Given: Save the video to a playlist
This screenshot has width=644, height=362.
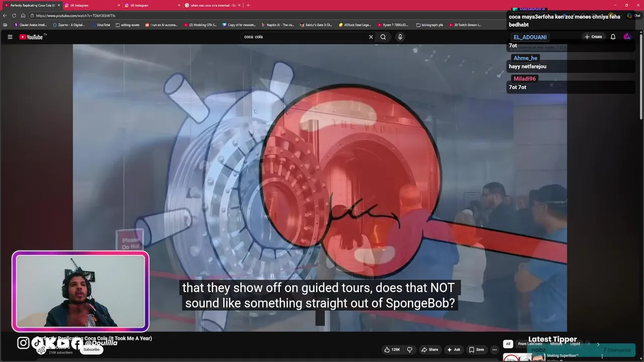Looking at the screenshot, I should pyautogui.click(x=476, y=349).
